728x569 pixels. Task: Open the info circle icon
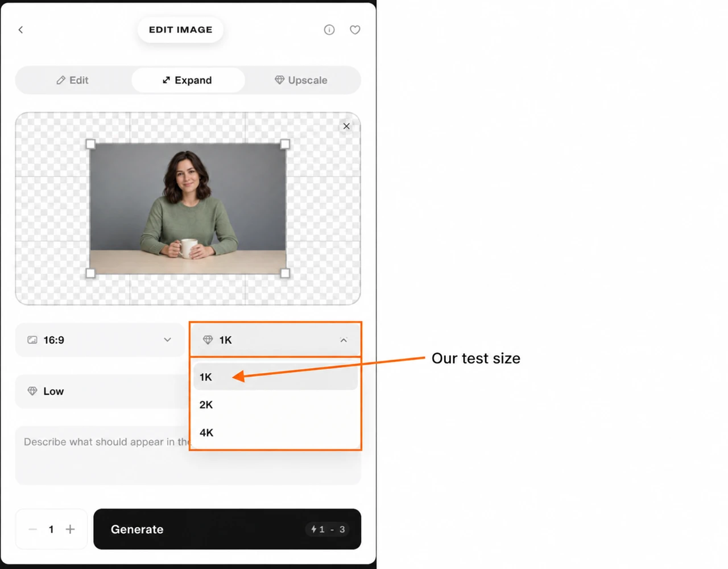click(x=329, y=30)
